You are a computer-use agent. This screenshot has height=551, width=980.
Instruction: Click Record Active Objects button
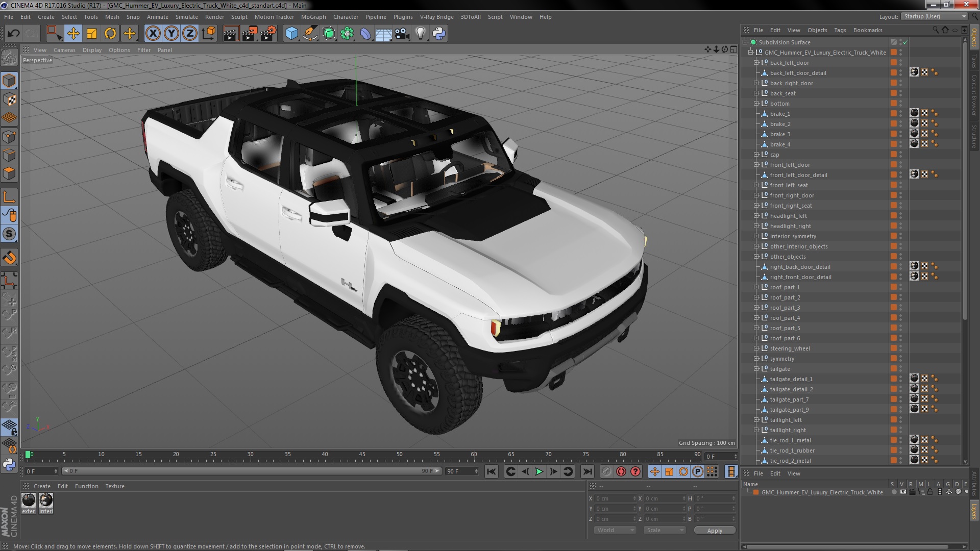[x=606, y=472]
